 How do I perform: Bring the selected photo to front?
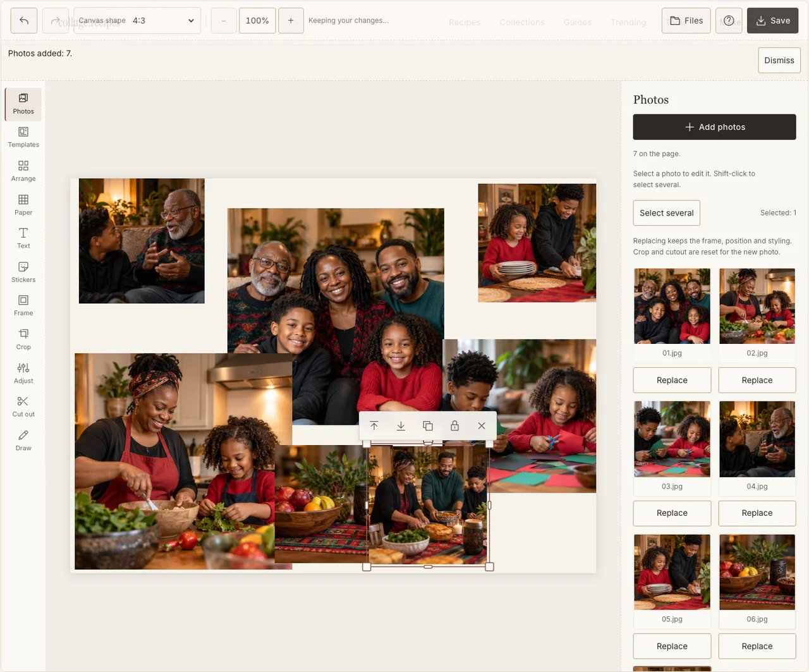click(374, 426)
